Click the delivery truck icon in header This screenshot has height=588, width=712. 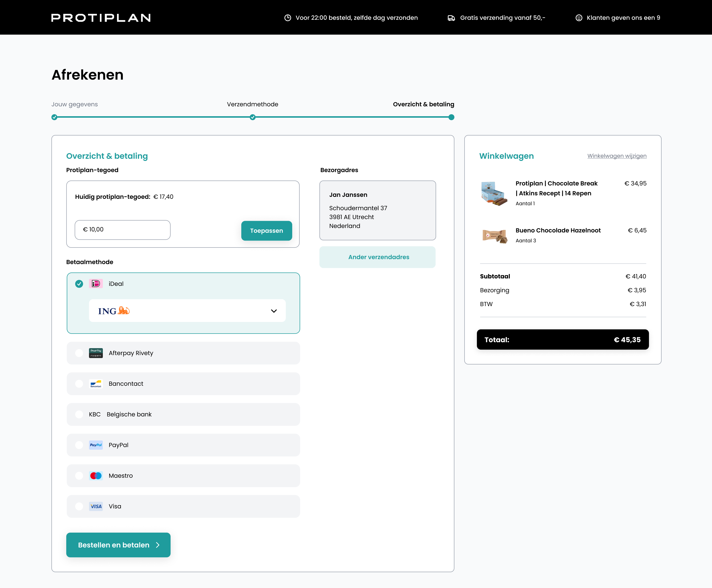(451, 18)
